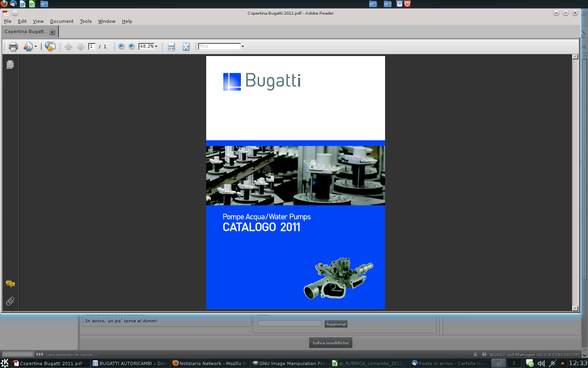The height and width of the screenshot is (368, 588).
Task: Launch the text document app from top panel
Action: [22, 4]
